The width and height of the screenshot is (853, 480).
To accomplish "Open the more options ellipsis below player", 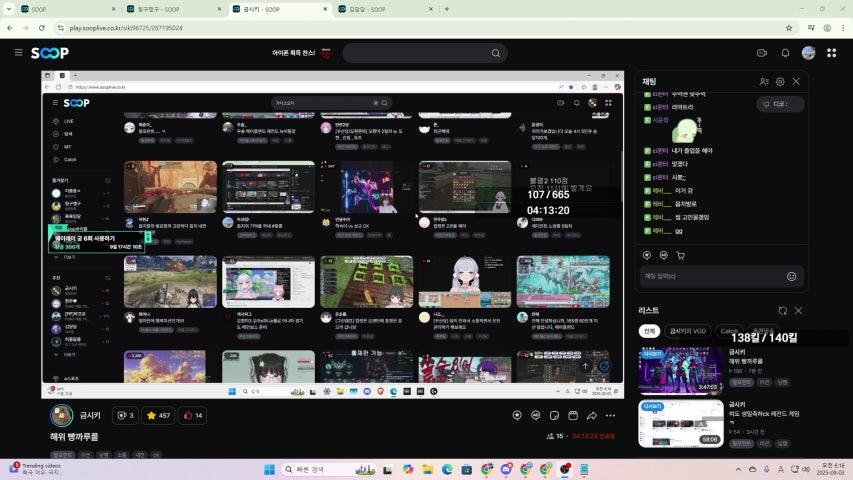I will (610, 415).
